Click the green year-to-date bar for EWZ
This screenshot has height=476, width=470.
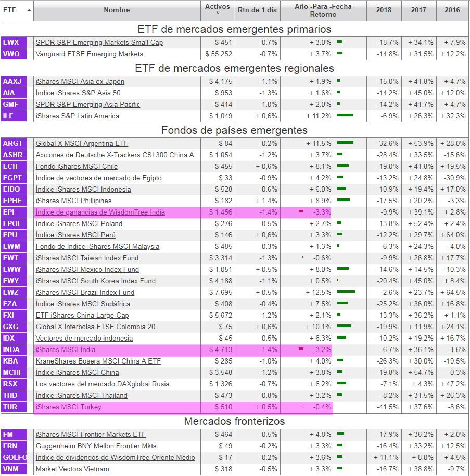[x=346, y=292]
